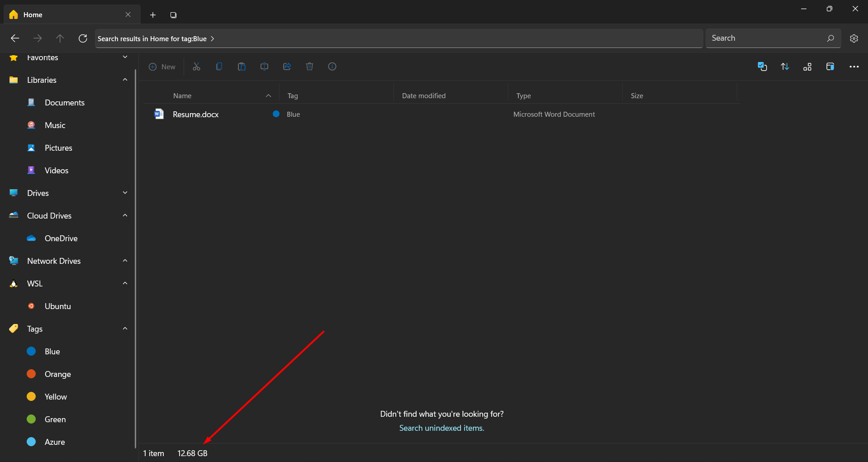Toggle the details pane panel

tap(830, 67)
